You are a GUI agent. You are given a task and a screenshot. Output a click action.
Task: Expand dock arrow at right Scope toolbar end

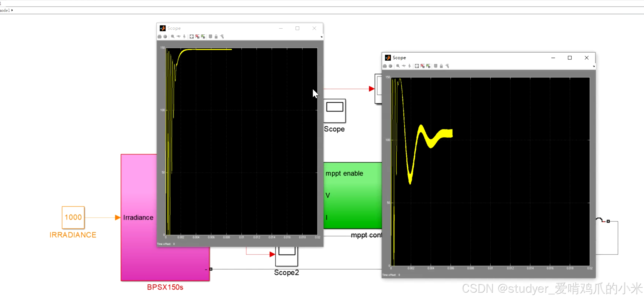click(594, 66)
